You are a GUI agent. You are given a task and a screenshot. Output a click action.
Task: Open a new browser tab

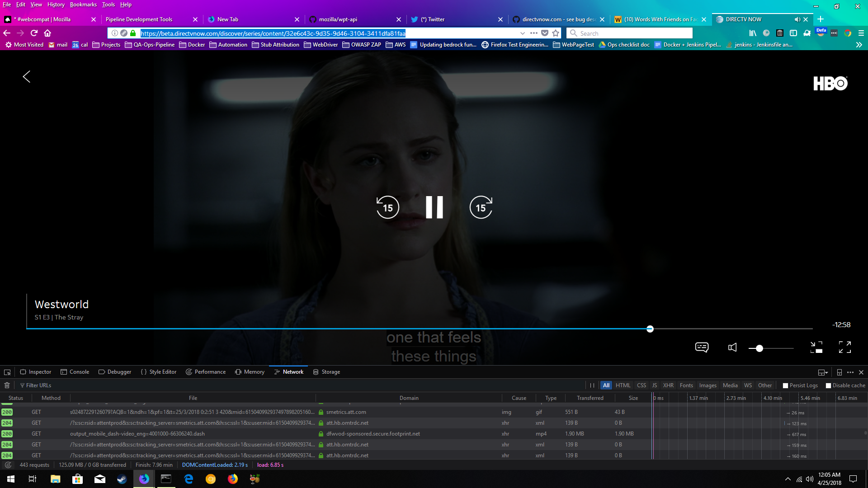821,19
